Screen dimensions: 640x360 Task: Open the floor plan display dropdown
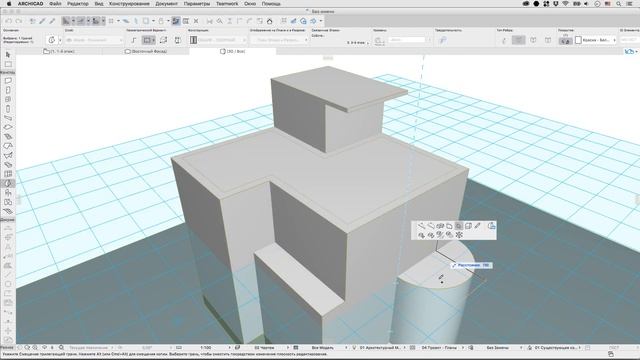pos(280,40)
